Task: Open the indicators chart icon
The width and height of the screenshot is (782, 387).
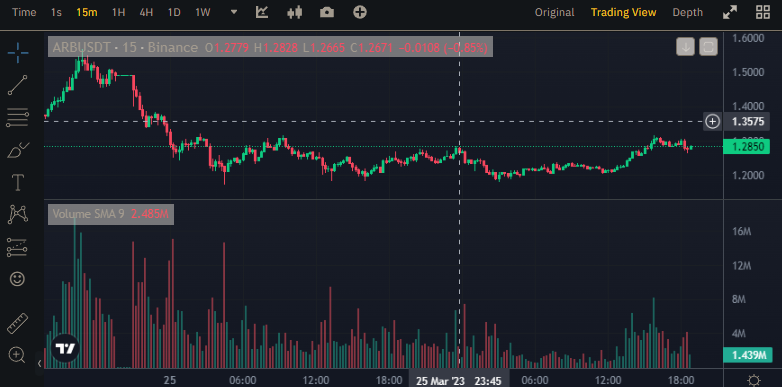Action: tap(262, 12)
